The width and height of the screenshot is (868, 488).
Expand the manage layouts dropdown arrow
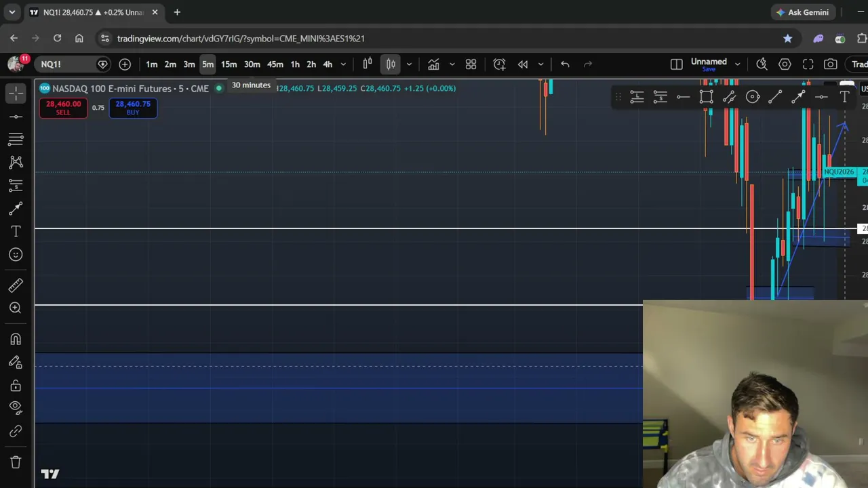[x=738, y=64]
